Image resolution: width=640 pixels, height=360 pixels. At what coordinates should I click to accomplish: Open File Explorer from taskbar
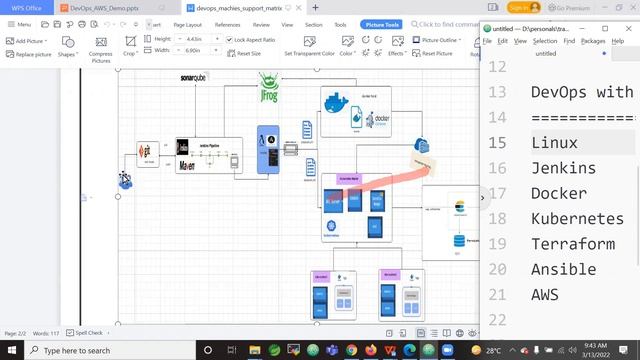tap(255, 350)
